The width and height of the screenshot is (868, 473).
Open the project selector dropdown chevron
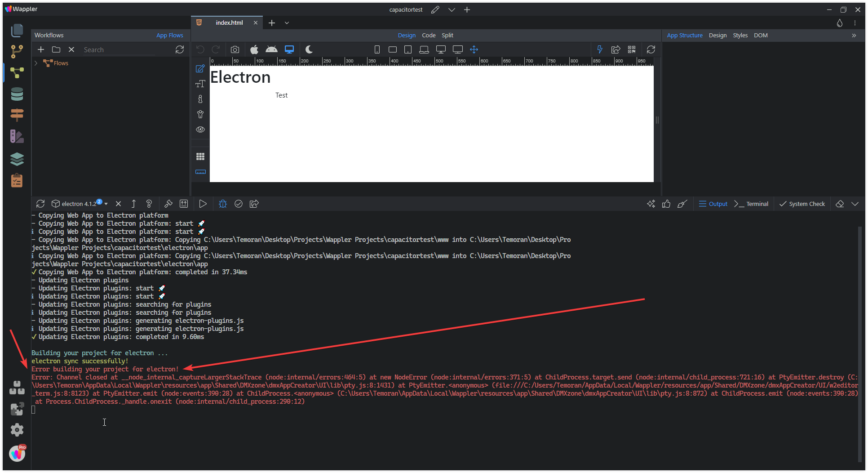pos(452,9)
